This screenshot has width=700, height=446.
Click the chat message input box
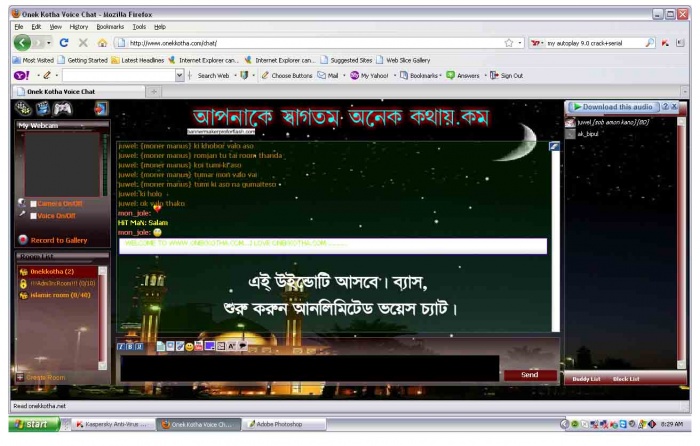click(x=309, y=368)
